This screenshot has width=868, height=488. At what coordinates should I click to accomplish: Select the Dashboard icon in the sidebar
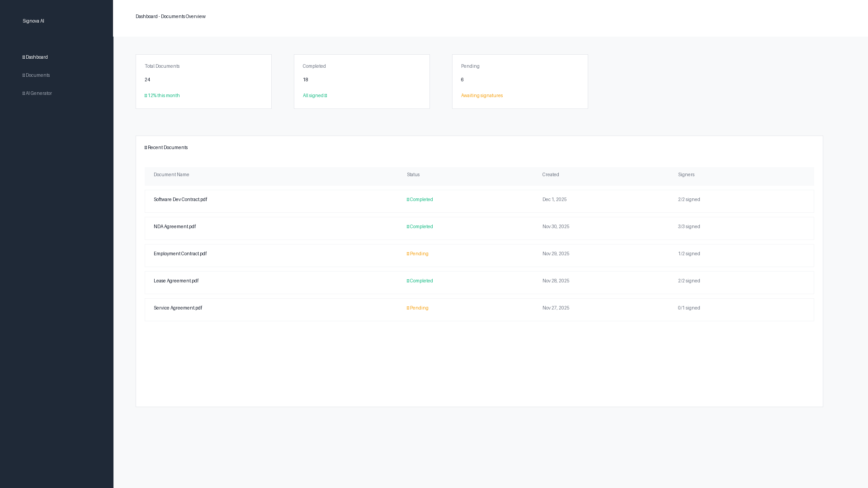[24, 57]
